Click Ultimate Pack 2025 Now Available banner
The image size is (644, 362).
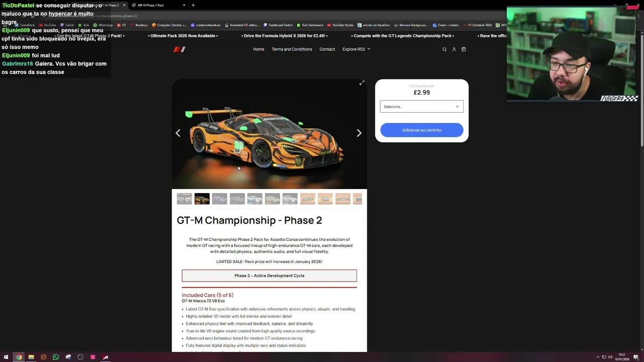(183, 36)
